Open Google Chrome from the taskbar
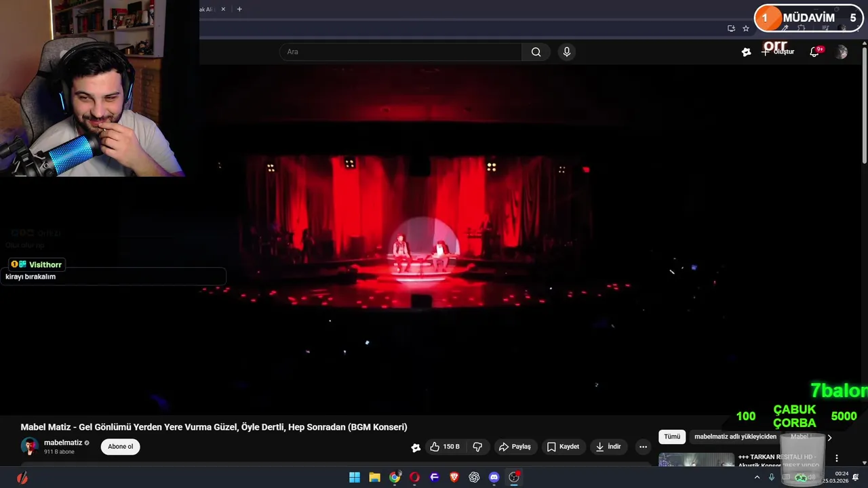Viewport: 868px width, 488px height. (x=395, y=477)
